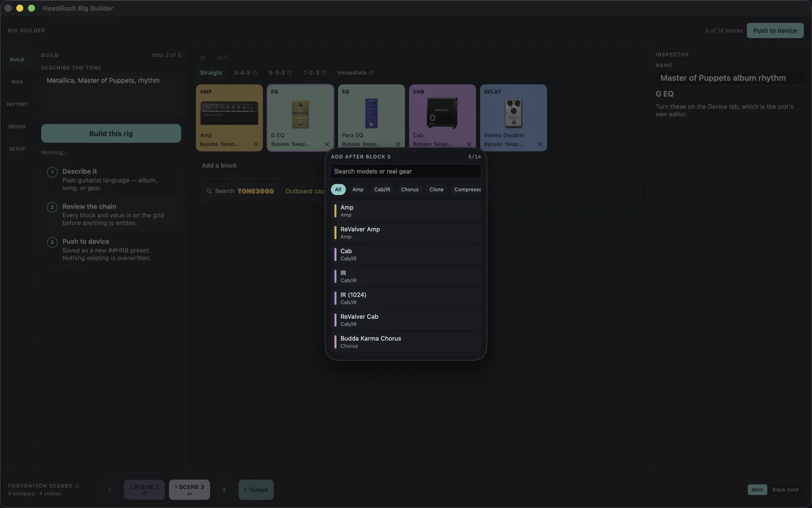Open Swap options on the Stereo Doubler block

click(513, 144)
